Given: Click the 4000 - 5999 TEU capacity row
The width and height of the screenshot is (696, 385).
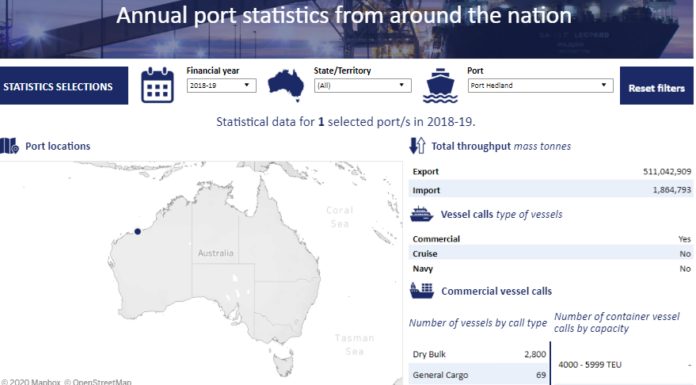Looking at the screenshot, I should tap(623, 365).
